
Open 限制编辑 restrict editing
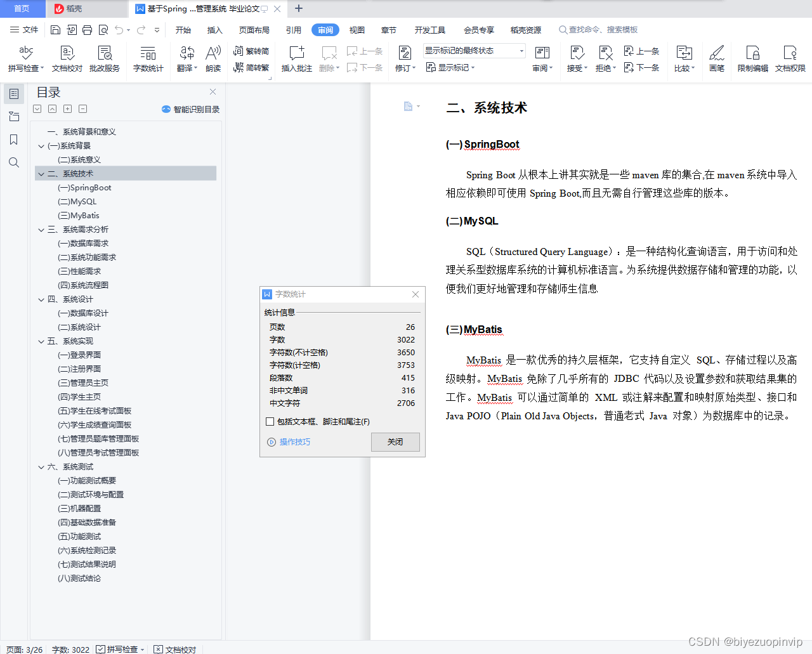752,58
